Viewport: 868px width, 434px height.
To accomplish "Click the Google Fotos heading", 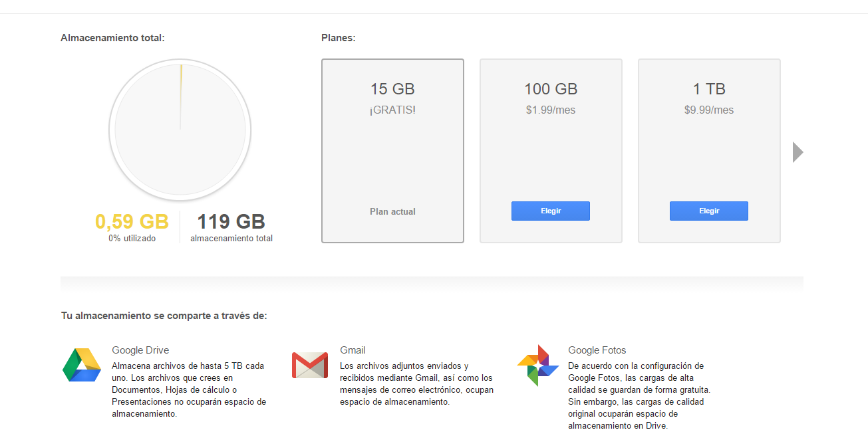I will coord(597,350).
